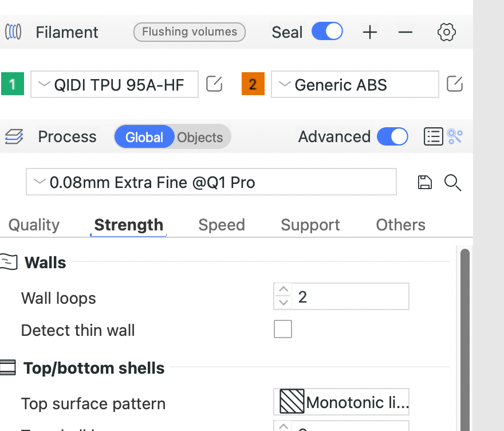Viewport: 504px width, 431px height.
Task: Switch to the Speed tab
Action: click(x=222, y=225)
